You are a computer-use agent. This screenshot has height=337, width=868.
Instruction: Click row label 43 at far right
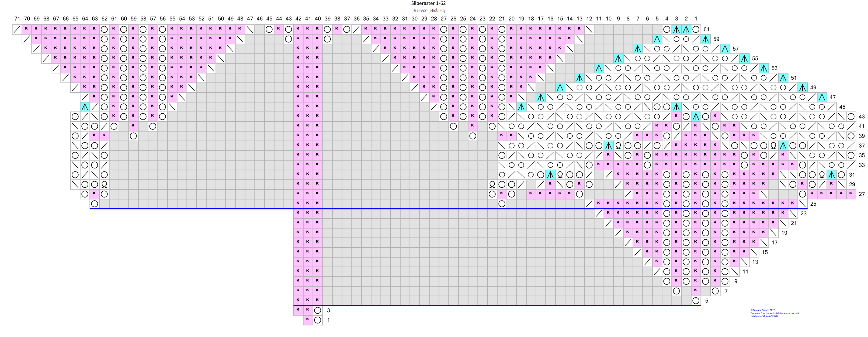(x=862, y=117)
